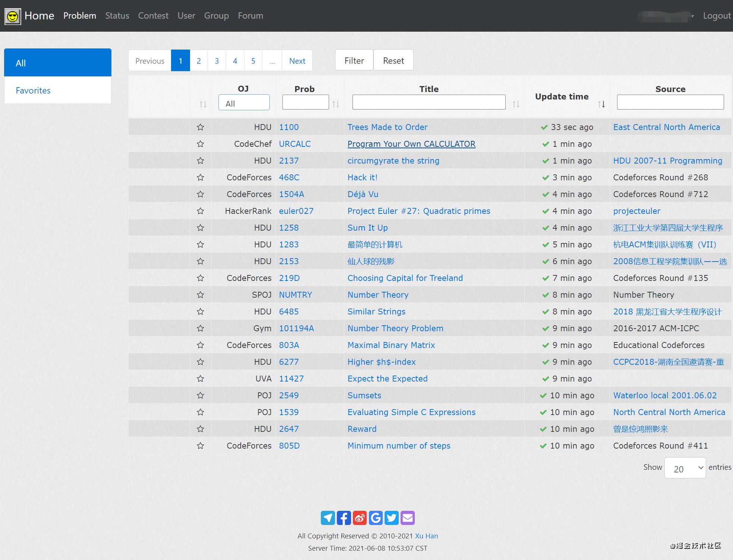Share via Telegram icon in footer
The width and height of the screenshot is (733, 560).
click(x=328, y=518)
